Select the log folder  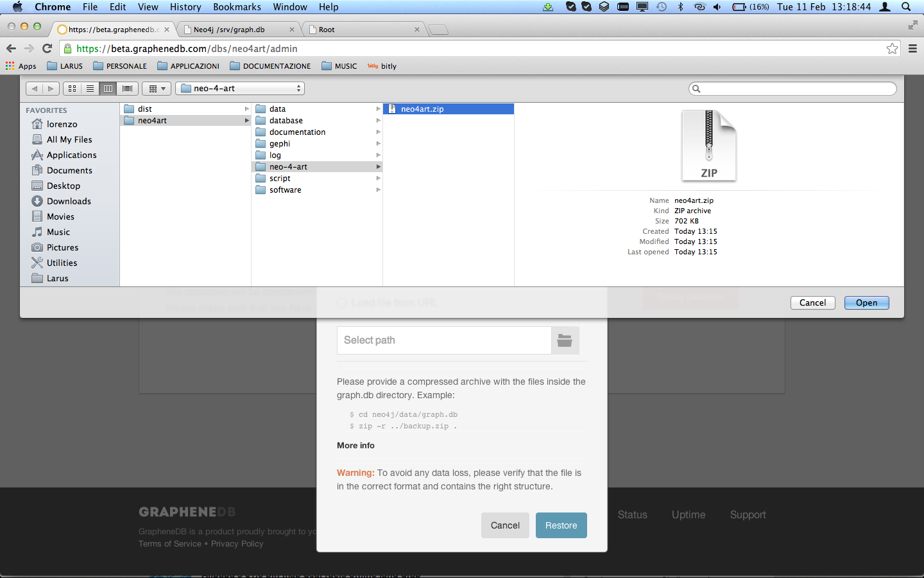317,155
